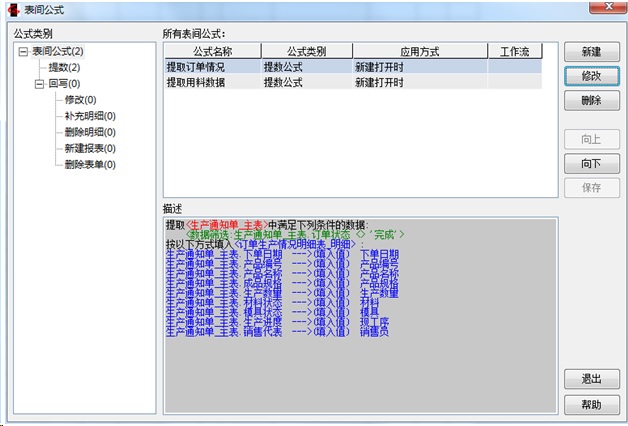The width and height of the screenshot is (628, 426).
Task: Exit the dialog with 退出 button
Action: [x=590, y=380]
